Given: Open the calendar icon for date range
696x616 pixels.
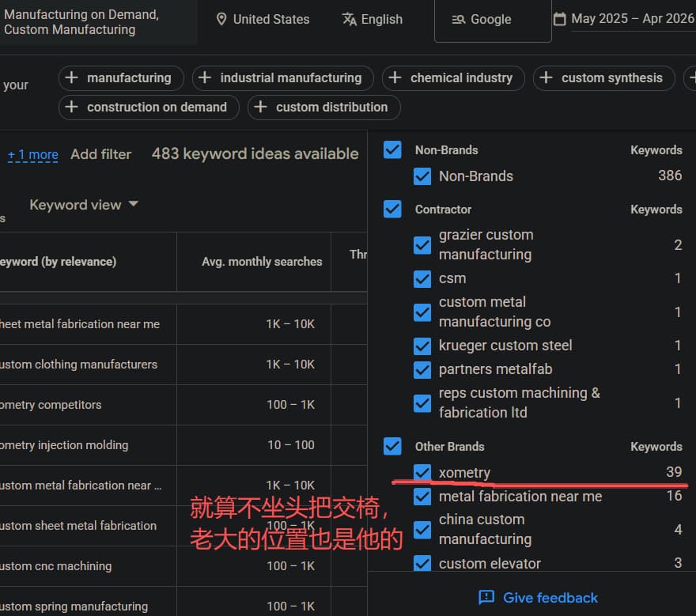Looking at the screenshot, I should tap(559, 19).
